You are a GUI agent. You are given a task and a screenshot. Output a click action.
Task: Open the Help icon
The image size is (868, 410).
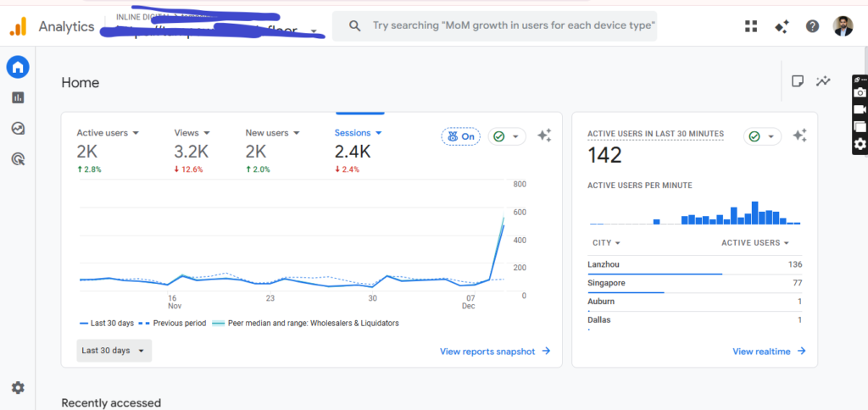[812, 26]
